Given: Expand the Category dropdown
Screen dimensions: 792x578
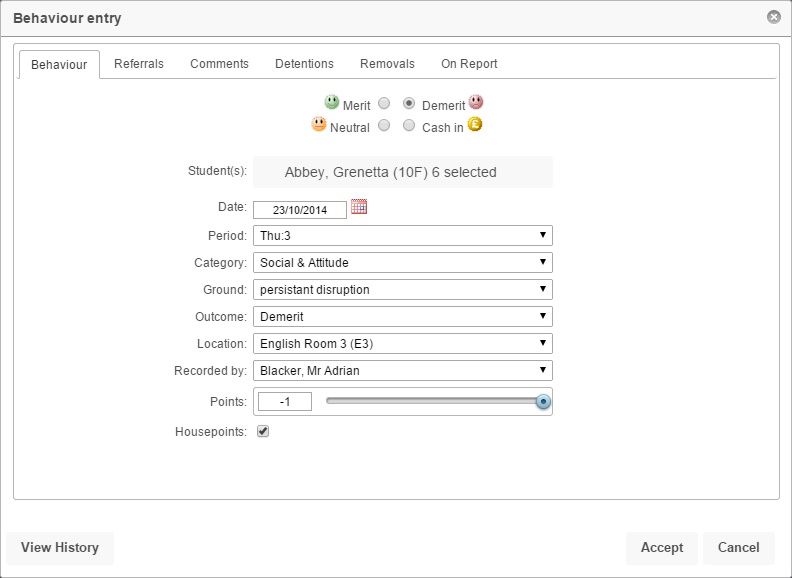Looking at the screenshot, I should [402, 263].
